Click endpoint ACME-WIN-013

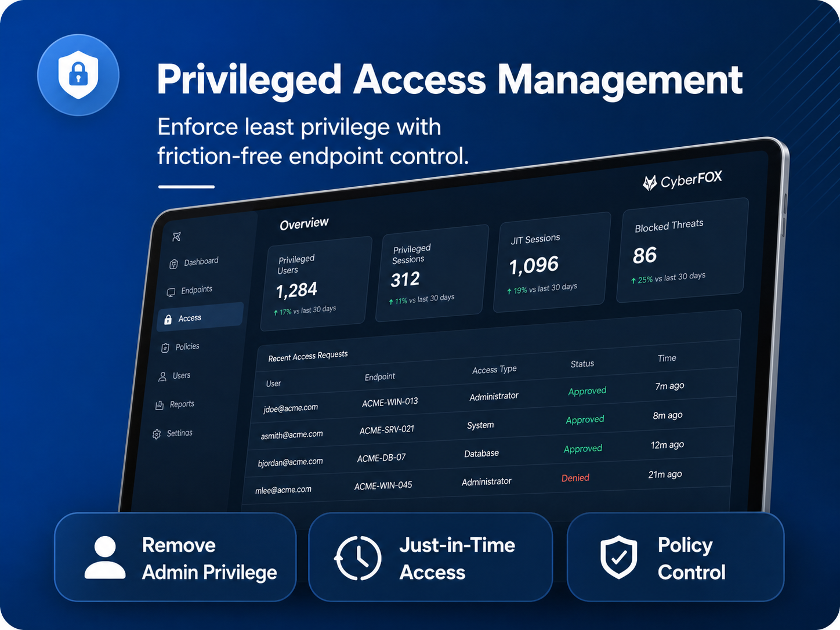tap(390, 402)
